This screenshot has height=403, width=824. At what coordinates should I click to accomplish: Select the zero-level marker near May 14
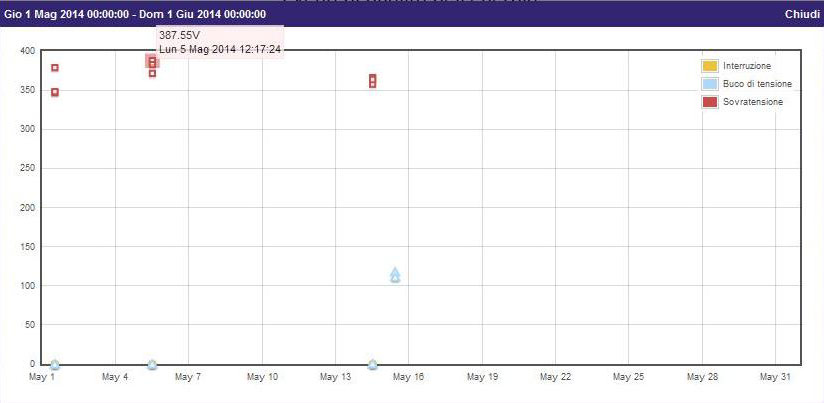point(372,364)
